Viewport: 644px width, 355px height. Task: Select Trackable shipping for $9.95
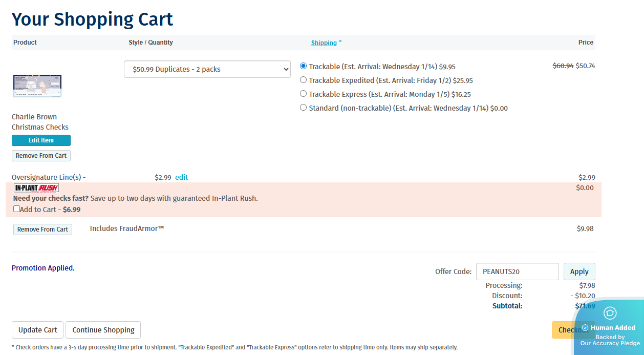pyautogui.click(x=304, y=66)
